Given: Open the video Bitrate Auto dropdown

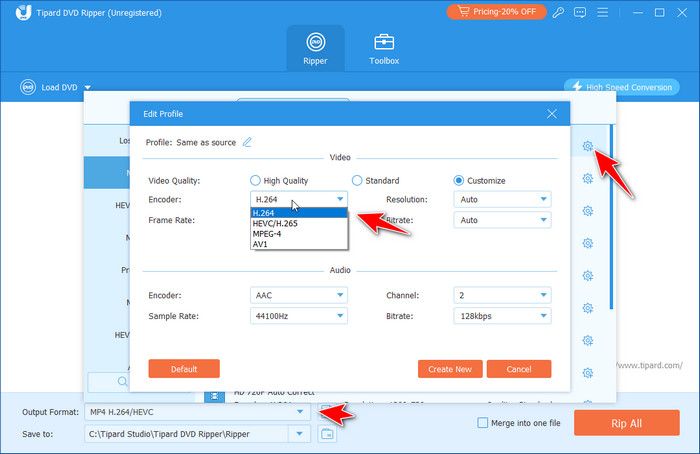Looking at the screenshot, I should coord(502,220).
